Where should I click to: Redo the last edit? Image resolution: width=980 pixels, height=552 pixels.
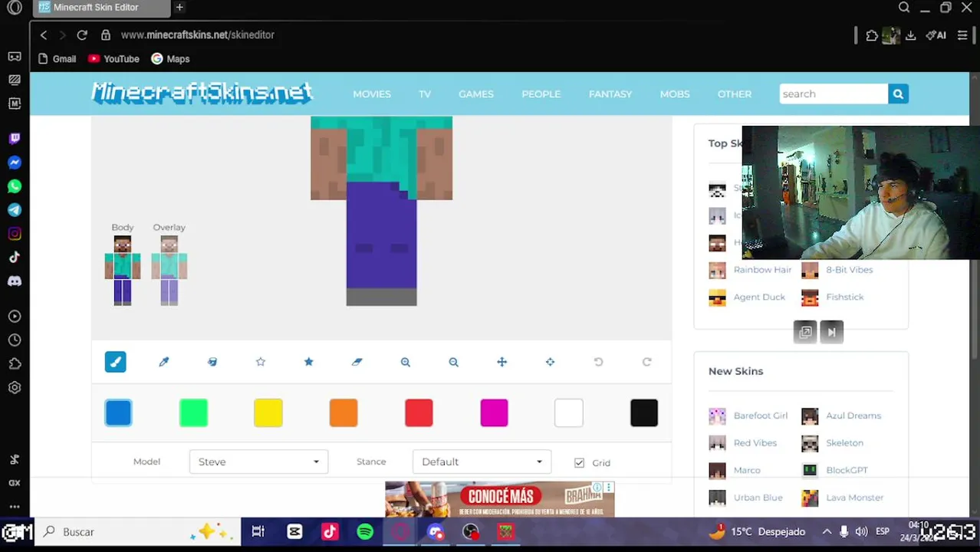647,362
